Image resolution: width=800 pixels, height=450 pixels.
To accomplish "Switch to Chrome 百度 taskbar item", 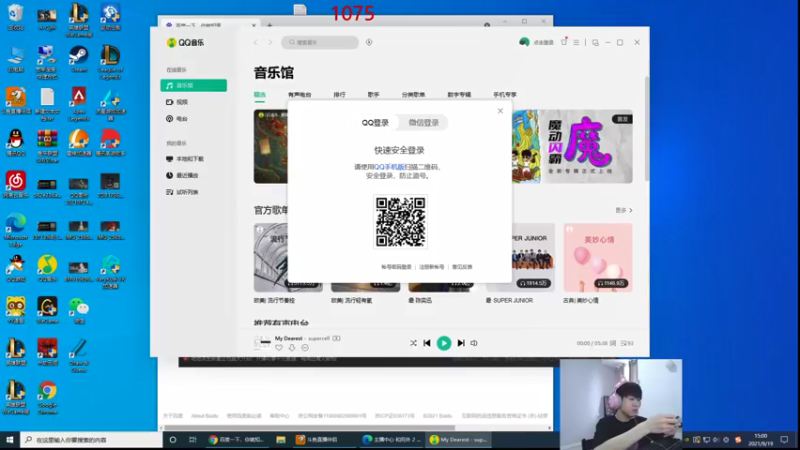I will (236, 439).
